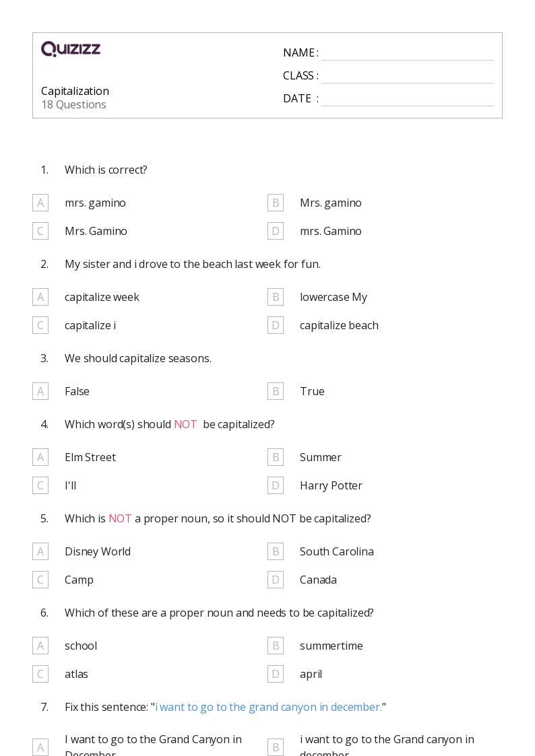Check answer box A for capitalize week
Image resolution: width=535 pixels, height=756 pixels.
(40, 297)
